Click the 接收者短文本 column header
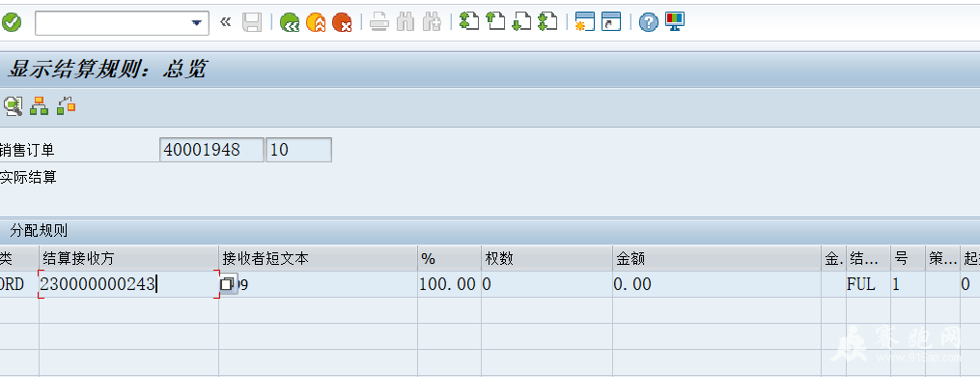Image resolution: width=980 pixels, height=377 pixels. 318,258
